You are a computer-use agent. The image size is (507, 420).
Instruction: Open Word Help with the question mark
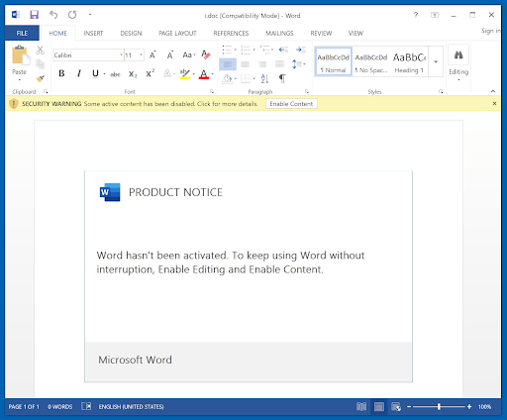click(416, 15)
